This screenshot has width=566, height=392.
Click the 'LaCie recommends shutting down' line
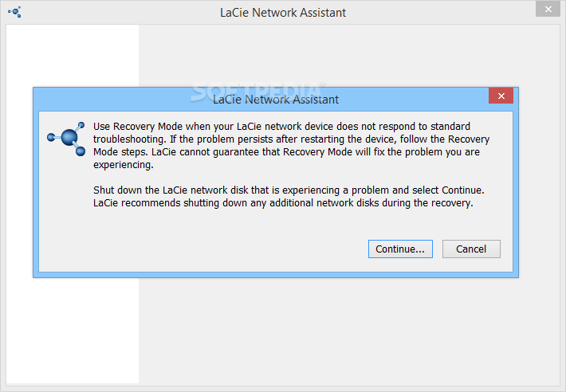283,203
